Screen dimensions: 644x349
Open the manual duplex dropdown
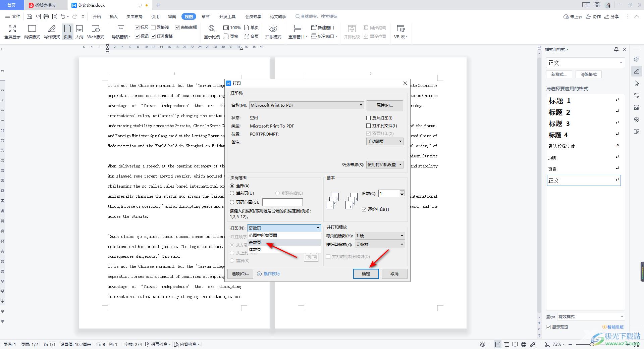pos(384,141)
